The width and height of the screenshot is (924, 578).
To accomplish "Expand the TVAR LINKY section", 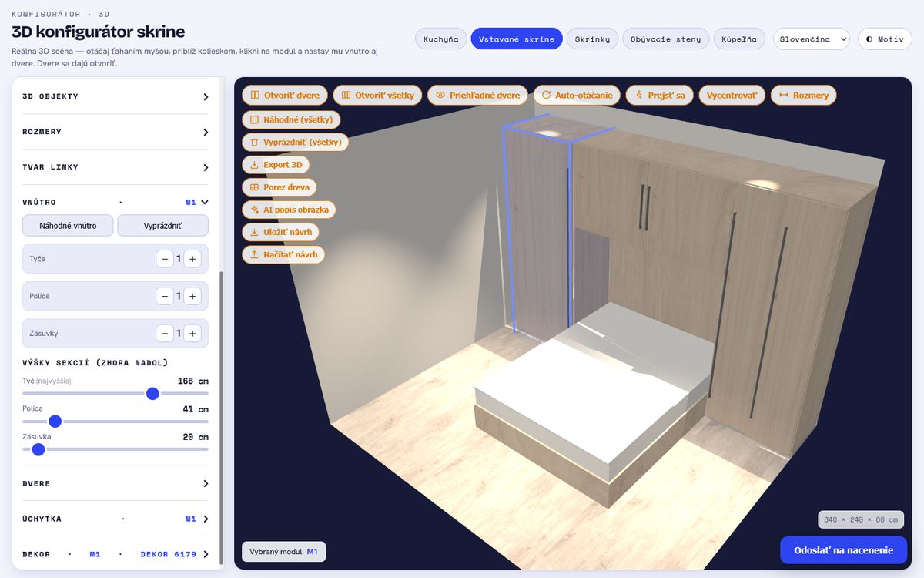I will pyautogui.click(x=115, y=167).
